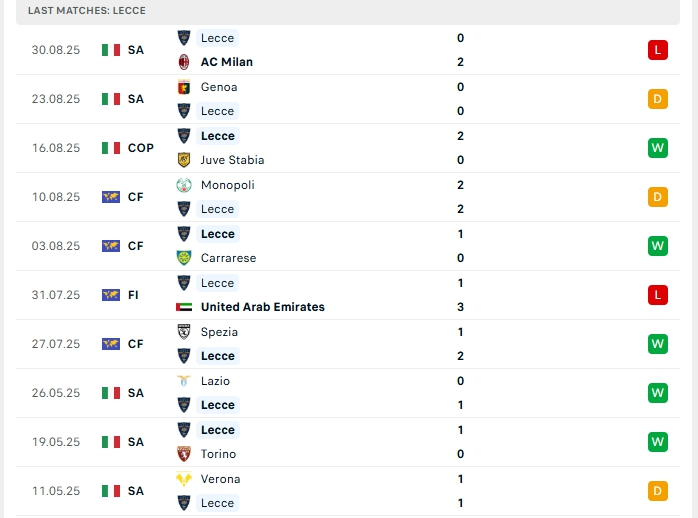Click the Verona club crest icon

[x=184, y=479]
